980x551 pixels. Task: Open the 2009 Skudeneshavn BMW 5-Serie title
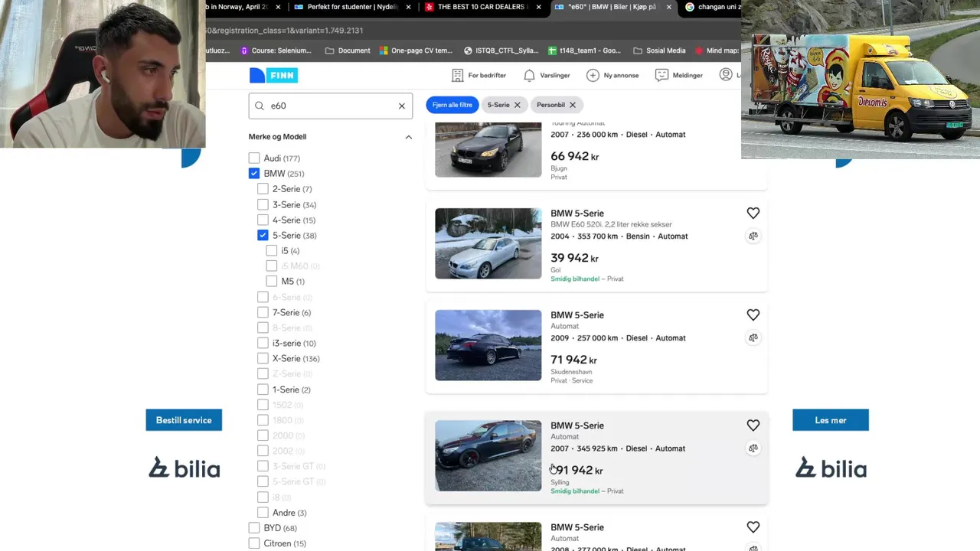pos(577,315)
